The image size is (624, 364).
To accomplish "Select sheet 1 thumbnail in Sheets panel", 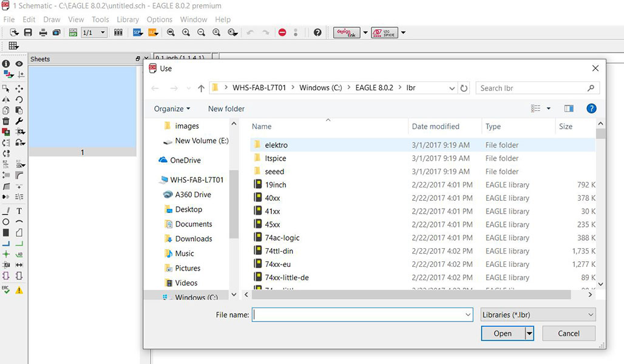I will point(83,112).
